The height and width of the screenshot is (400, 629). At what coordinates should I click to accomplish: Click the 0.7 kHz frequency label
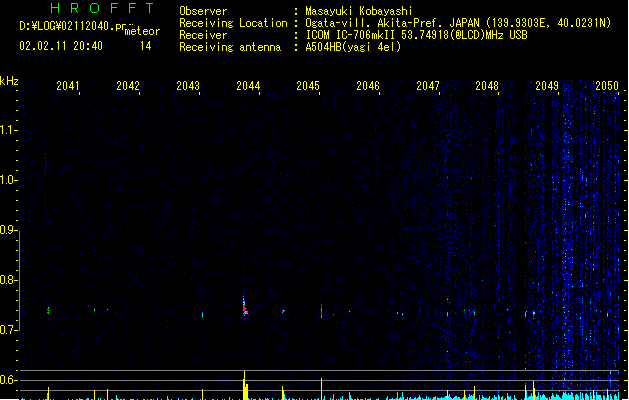click(8, 330)
